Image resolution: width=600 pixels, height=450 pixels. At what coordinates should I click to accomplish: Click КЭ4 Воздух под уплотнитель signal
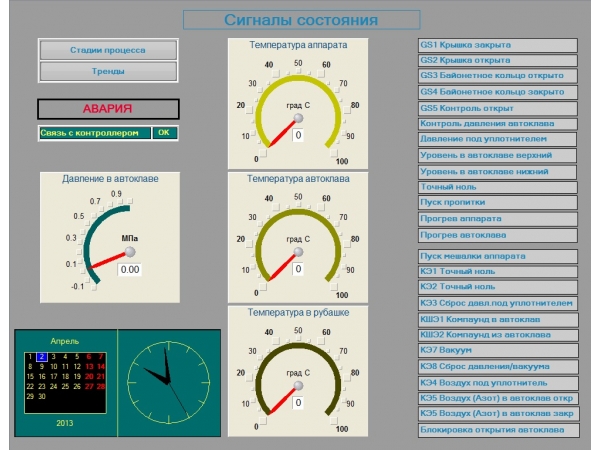click(x=498, y=383)
